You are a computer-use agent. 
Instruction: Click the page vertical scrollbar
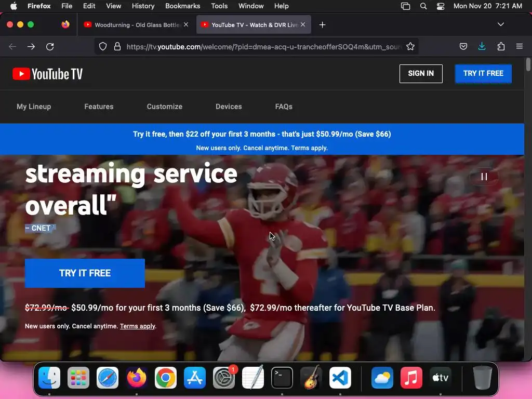tap(528, 65)
